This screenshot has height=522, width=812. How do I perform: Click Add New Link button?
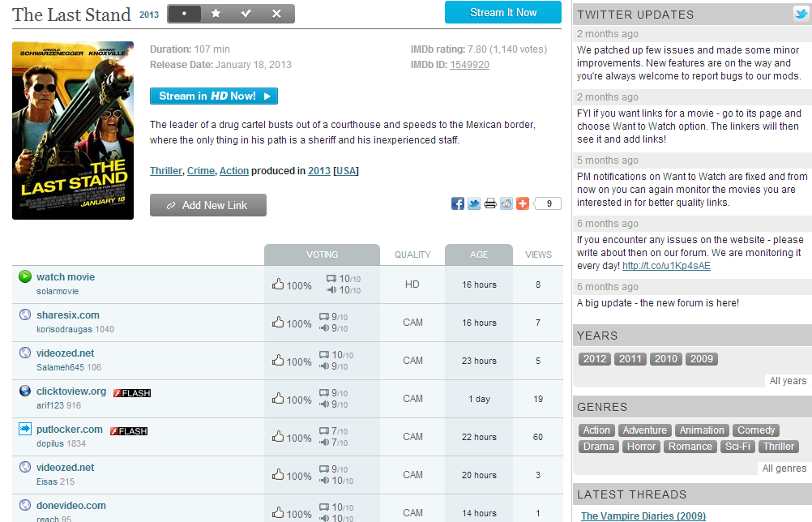coord(208,205)
